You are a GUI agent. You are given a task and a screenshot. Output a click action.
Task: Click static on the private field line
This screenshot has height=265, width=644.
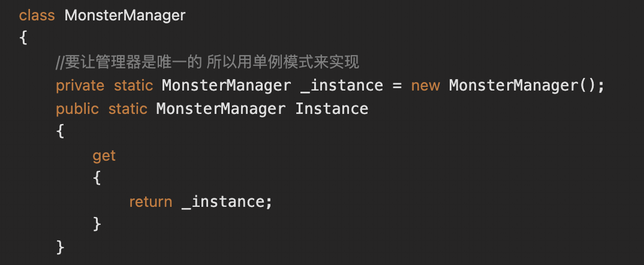133,86
